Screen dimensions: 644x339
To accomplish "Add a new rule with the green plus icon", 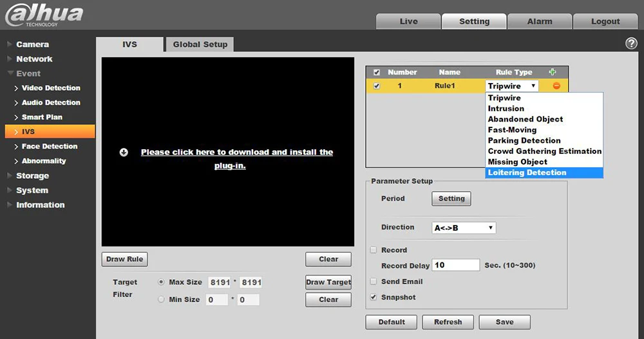I will coord(553,72).
